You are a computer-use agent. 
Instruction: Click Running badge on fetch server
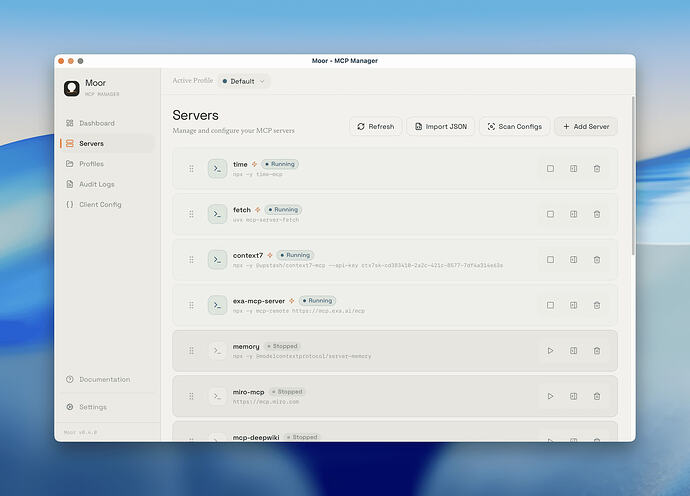point(283,209)
